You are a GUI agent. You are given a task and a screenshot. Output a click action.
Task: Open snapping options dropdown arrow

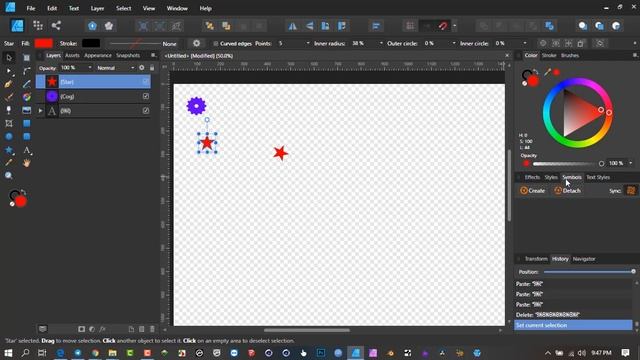click(455, 26)
